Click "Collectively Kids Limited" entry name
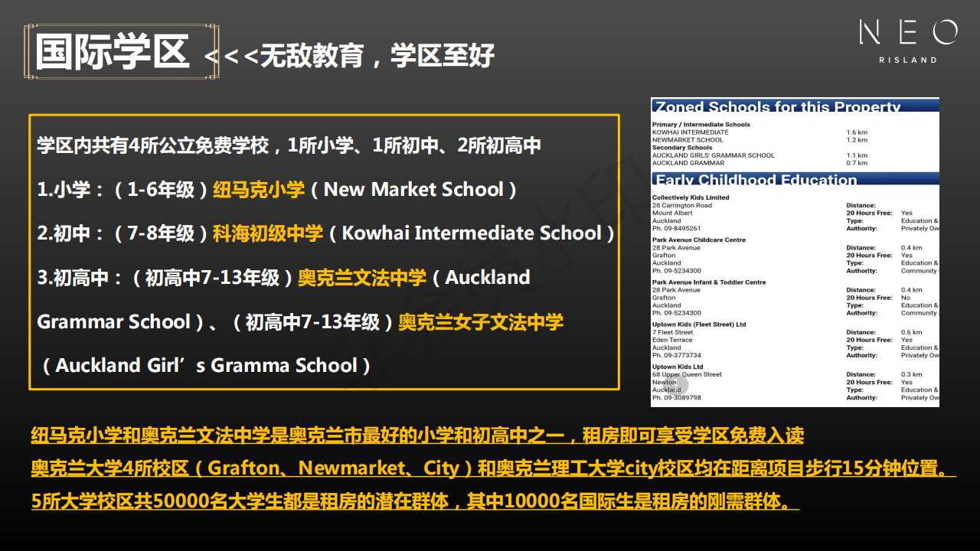This screenshot has width=980, height=551. [x=691, y=197]
